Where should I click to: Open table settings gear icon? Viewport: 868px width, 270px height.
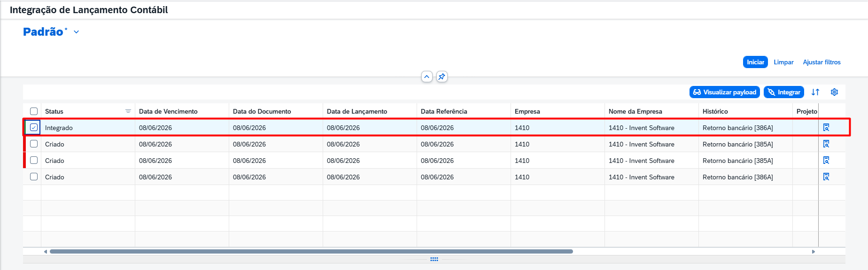tap(834, 92)
